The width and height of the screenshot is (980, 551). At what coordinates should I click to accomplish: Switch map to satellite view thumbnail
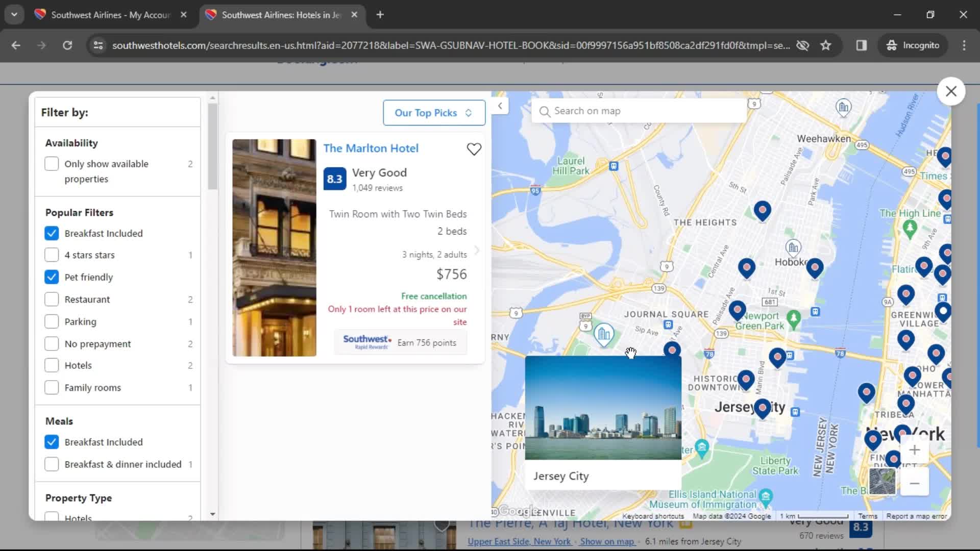coord(882,481)
